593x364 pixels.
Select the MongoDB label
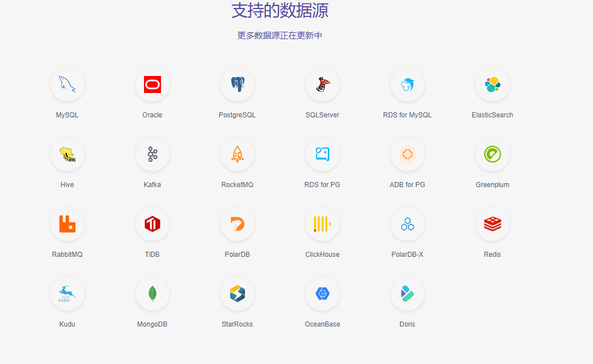point(153,324)
